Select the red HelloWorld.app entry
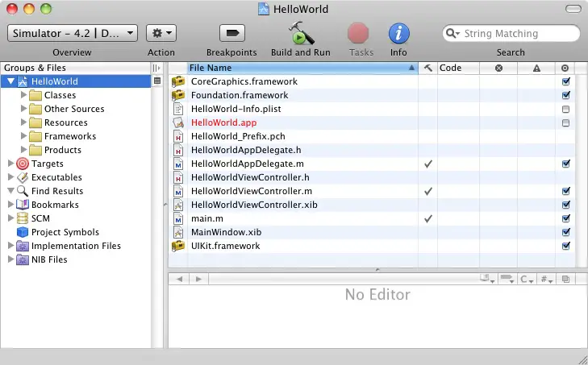This screenshot has height=365, width=588. pos(223,122)
